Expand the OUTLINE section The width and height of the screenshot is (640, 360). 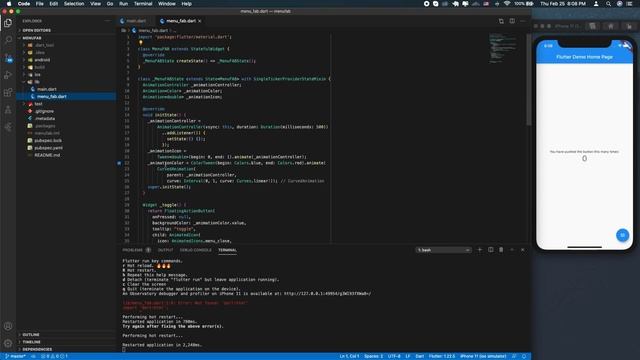[31, 335]
